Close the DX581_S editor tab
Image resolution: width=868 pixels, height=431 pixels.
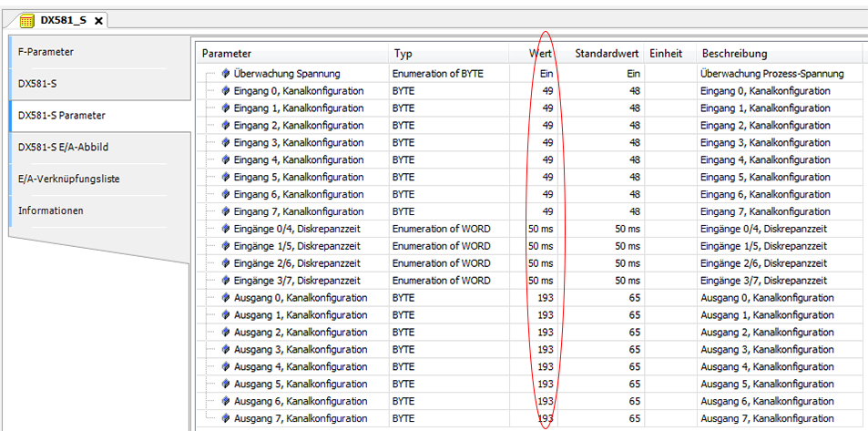tap(98, 20)
